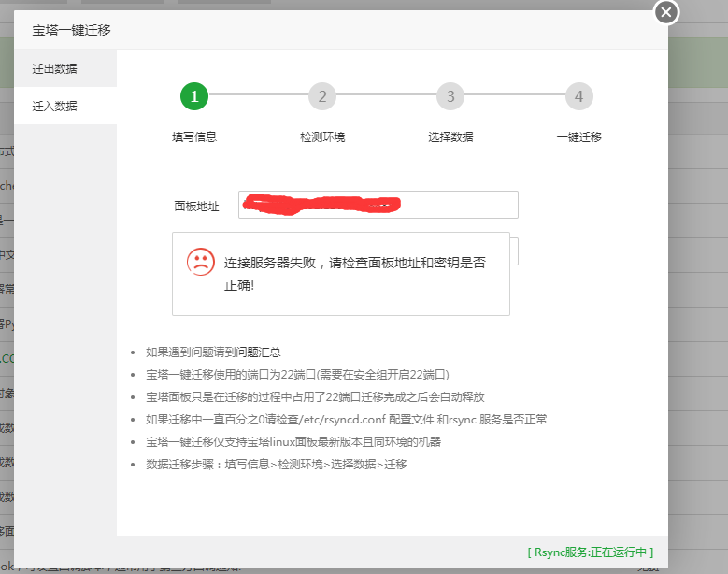Click the 选择数据 step label
728x574 pixels.
[x=450, y=137]
